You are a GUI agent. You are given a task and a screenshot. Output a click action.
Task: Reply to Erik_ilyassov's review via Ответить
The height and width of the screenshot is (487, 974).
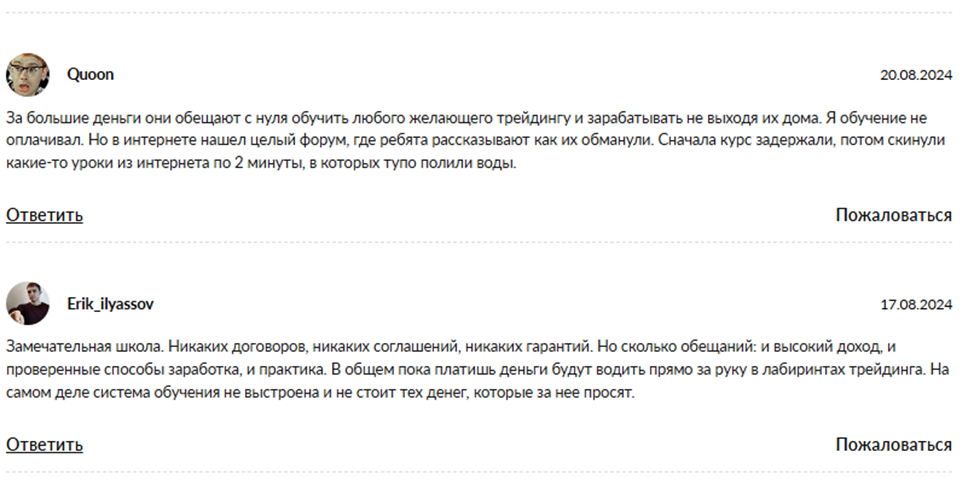click(x=44, y=444)
